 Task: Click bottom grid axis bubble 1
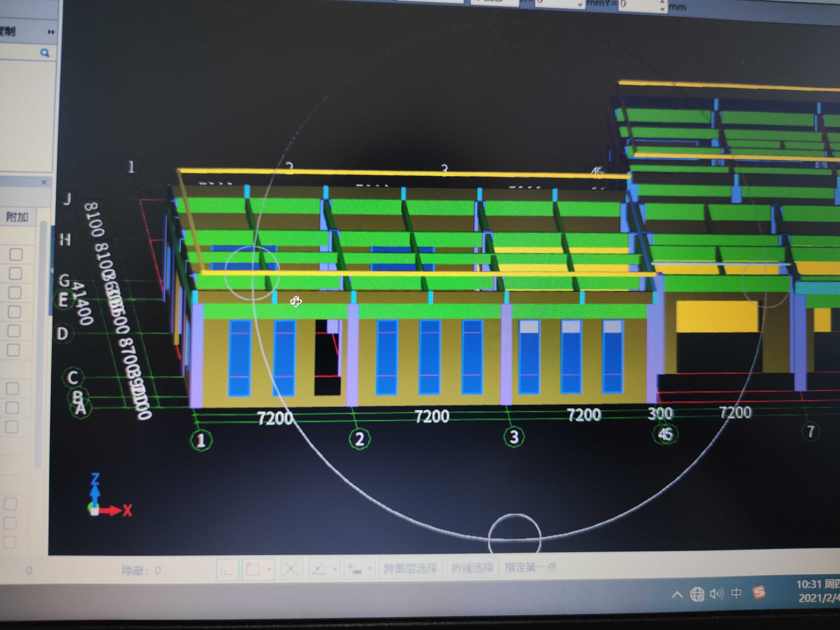point(201,440)
